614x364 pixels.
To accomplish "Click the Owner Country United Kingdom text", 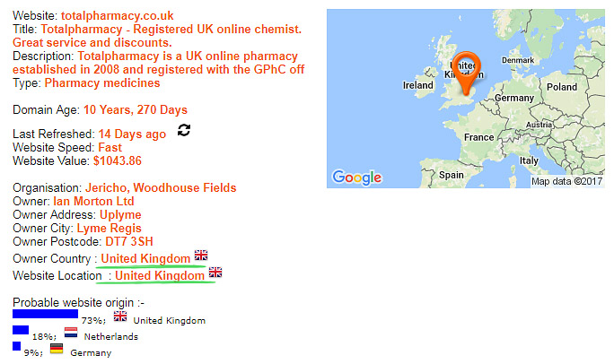I will click(145, 258).
